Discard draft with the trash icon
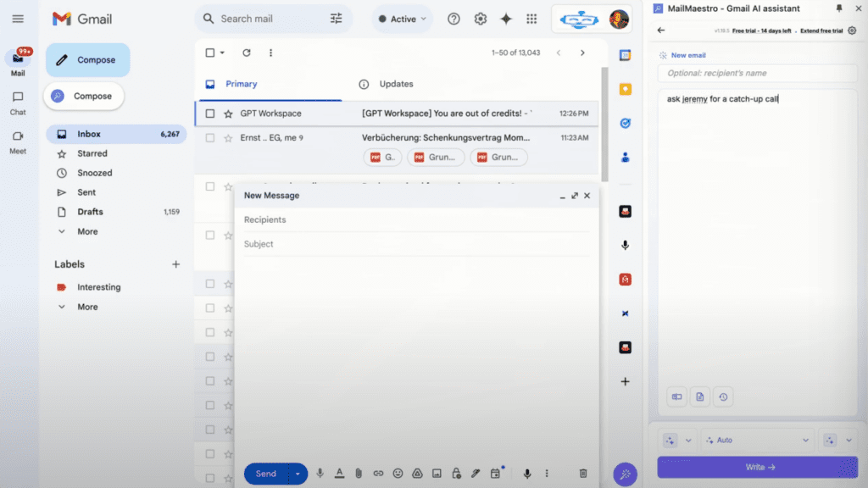 [x=583, y=474]
